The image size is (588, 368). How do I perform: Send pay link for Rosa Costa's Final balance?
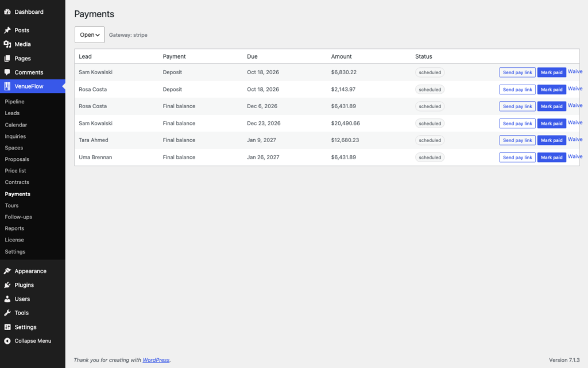(x=517, y=106)
